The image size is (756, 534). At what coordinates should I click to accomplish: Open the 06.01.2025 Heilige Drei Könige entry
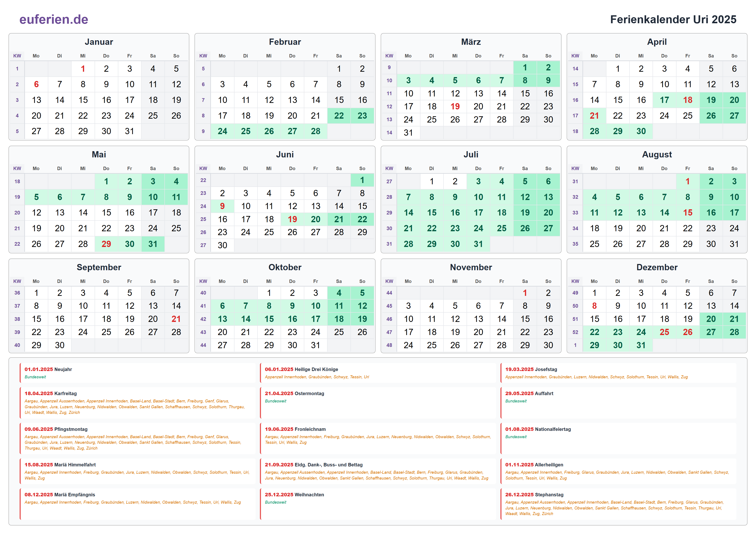coord(378,373)
